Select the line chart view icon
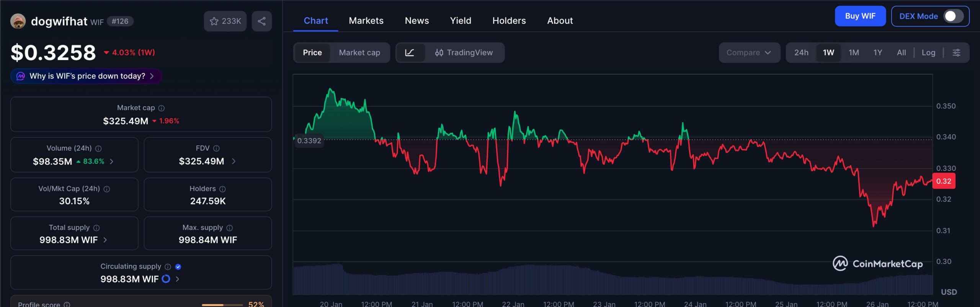 [410, 53]
